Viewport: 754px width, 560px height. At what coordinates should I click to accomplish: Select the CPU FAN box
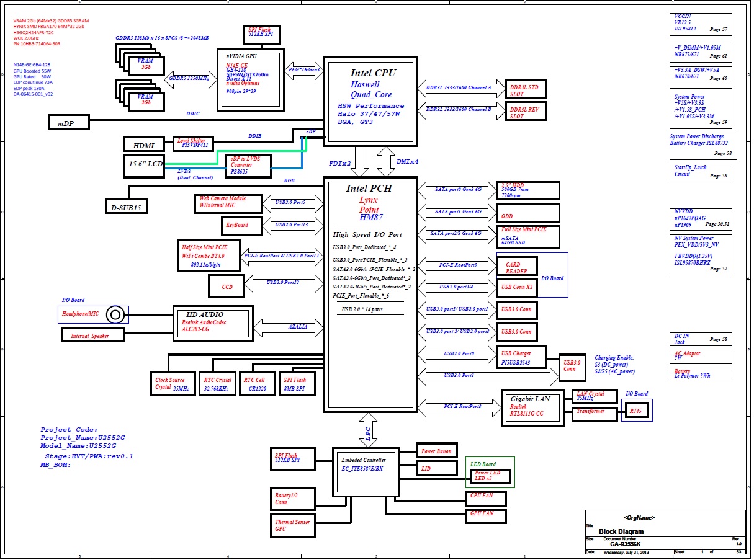[x=486, y=499]
